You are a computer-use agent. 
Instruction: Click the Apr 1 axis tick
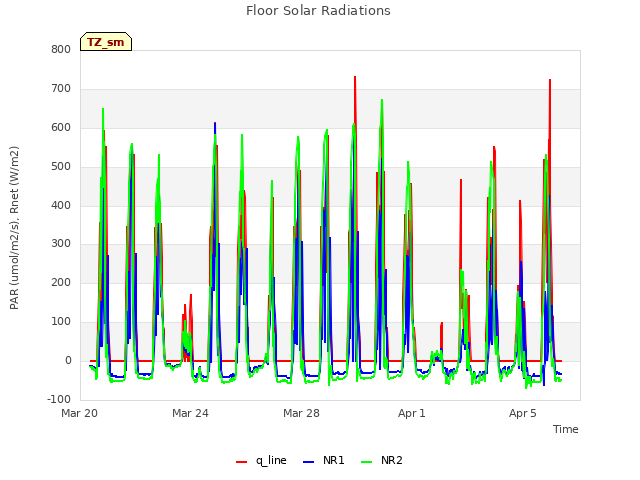pos(412,413)
